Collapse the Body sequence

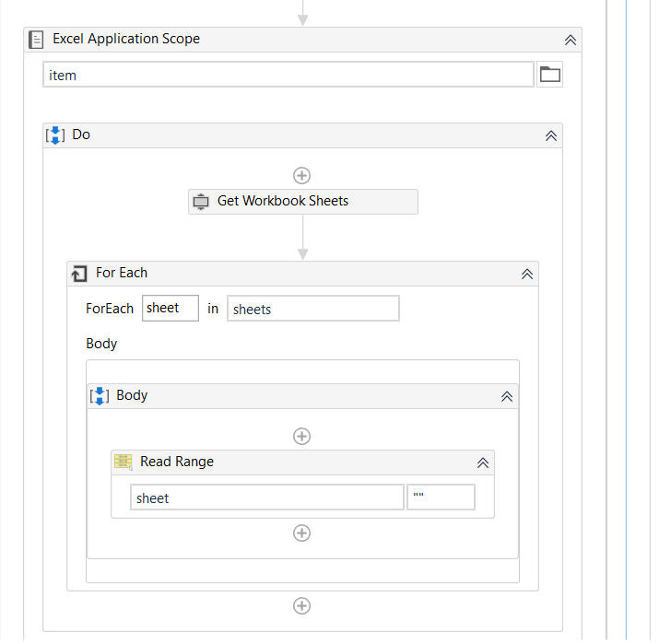506,396
